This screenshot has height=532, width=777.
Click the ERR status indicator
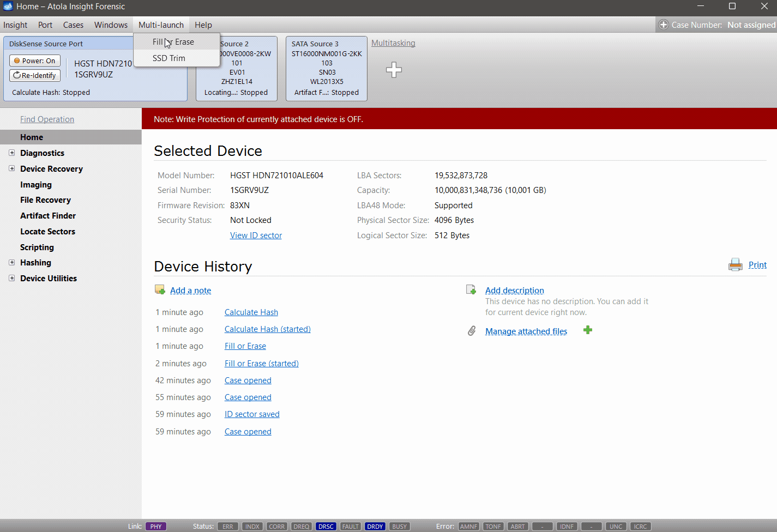pos(228,527)
